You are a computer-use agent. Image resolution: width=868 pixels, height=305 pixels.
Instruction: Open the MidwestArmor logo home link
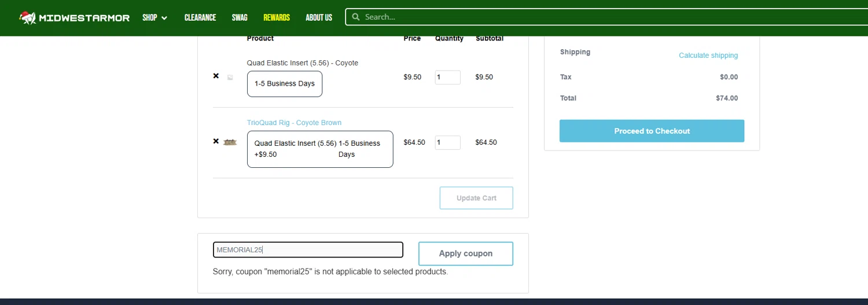74,17
